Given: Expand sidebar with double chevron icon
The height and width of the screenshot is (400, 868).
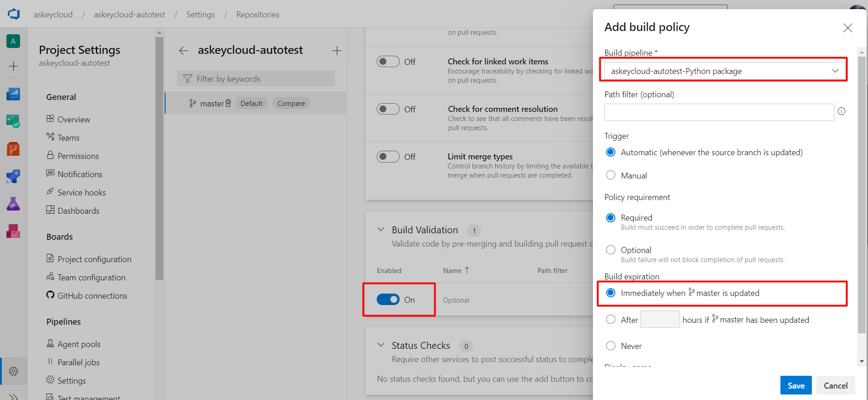Looking at the screenshot, I should pyautogui.click(x=13, y=397).
